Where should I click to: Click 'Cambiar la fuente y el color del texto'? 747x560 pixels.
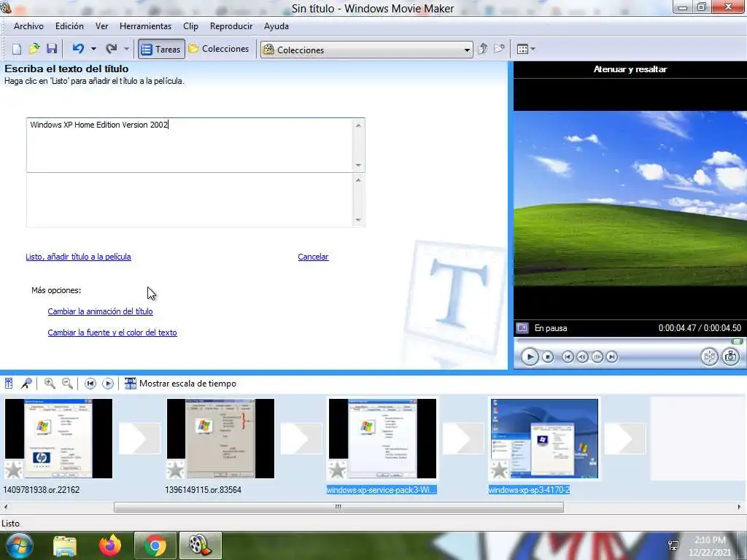click(112, 332)
